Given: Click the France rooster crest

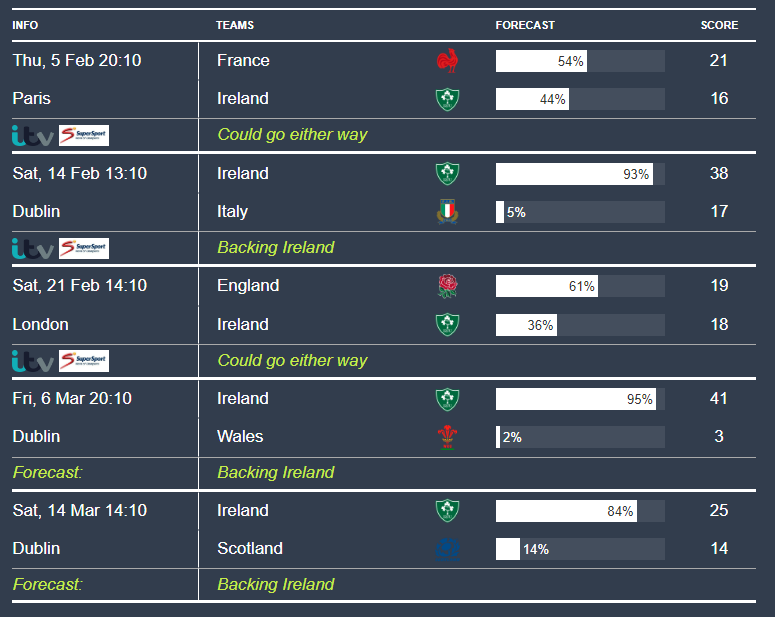Looking at the screenshot, I should [447, 61].
